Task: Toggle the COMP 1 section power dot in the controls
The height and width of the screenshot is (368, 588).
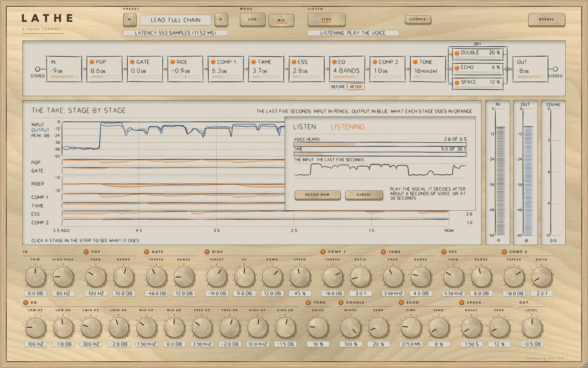Action: tap(323, 252)
